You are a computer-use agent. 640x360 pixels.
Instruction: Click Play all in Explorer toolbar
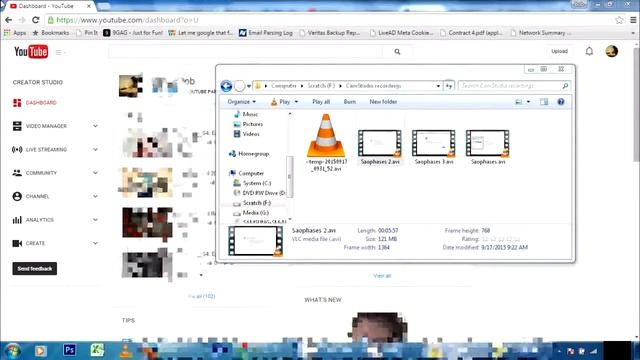[321, 102]
